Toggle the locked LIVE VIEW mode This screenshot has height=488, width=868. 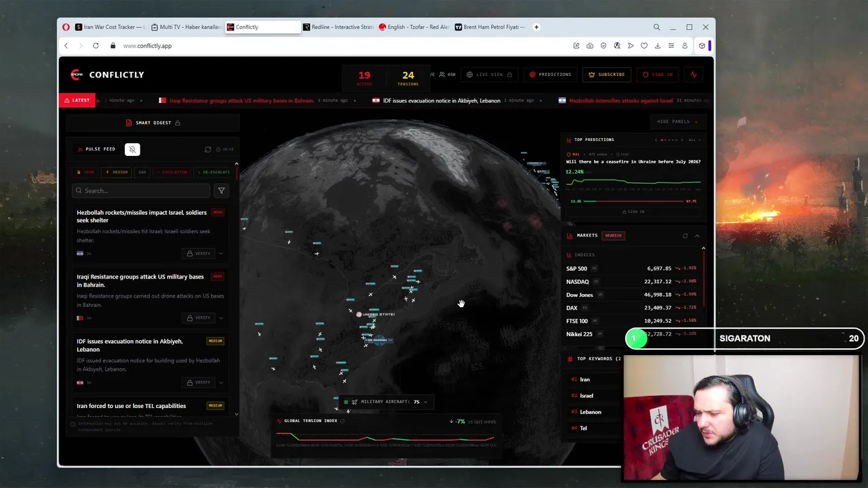pyautogui.click(x=490, y=75)
